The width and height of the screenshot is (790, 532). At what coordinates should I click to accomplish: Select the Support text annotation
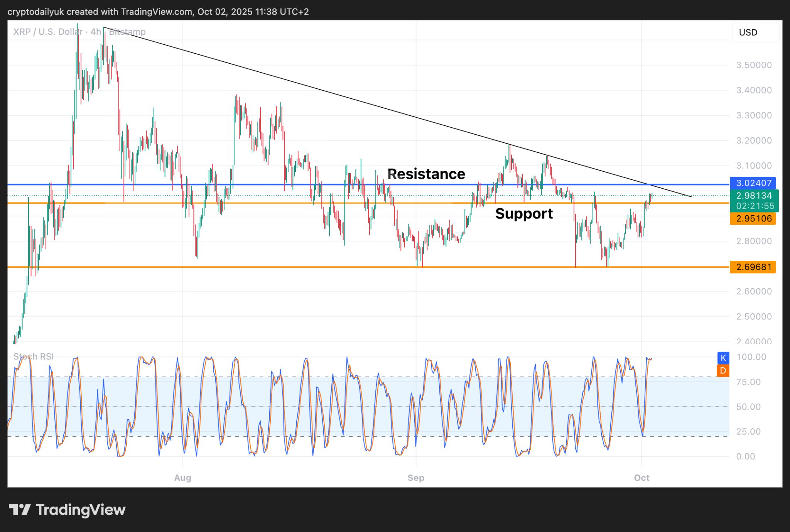[524, 213]
